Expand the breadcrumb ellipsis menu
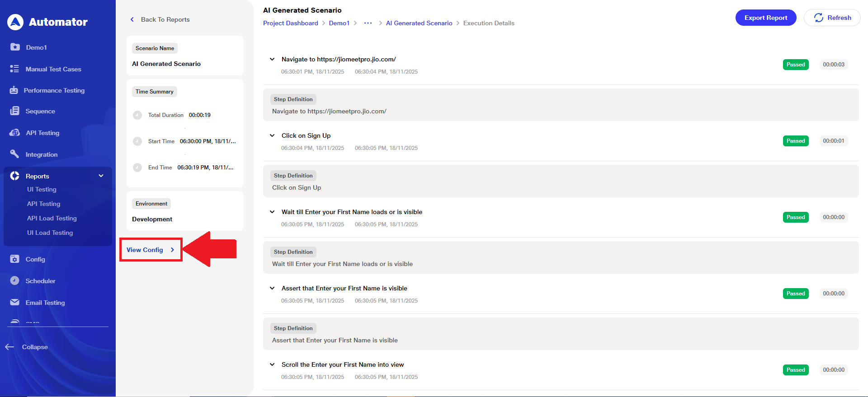Viewport: 868px width, 397px height. pyautogui.click(x=368, y=23)
